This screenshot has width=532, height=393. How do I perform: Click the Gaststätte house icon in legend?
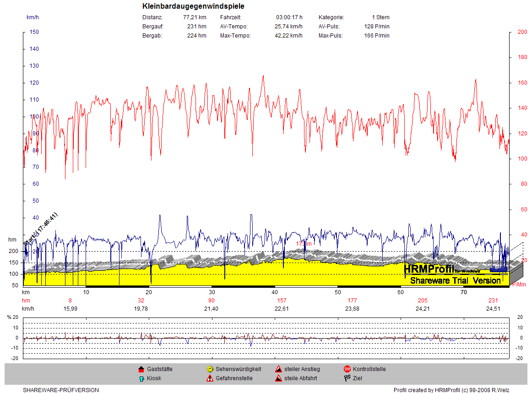[x=141, y=369]
